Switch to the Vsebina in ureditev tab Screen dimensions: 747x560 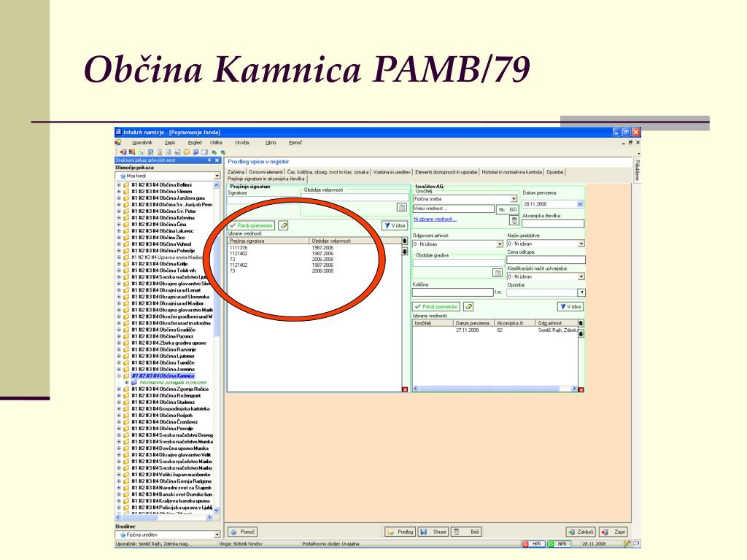click(391, 172)
